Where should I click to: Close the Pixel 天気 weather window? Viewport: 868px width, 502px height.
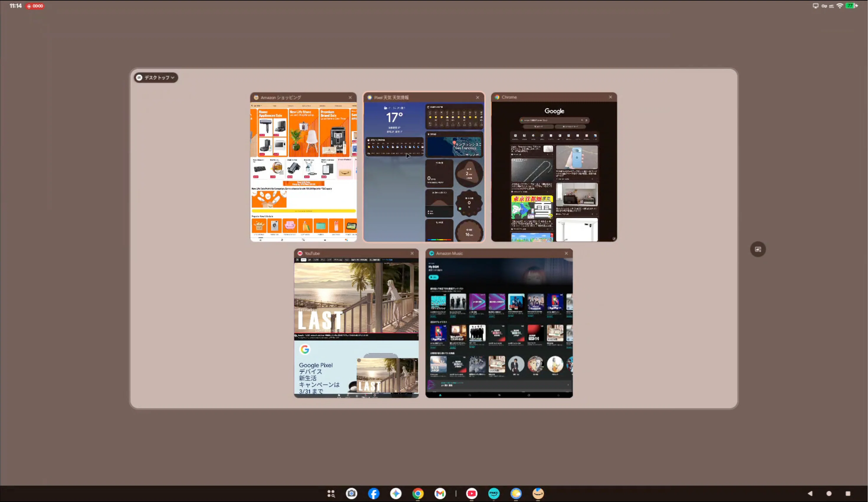tap(477, 98)
